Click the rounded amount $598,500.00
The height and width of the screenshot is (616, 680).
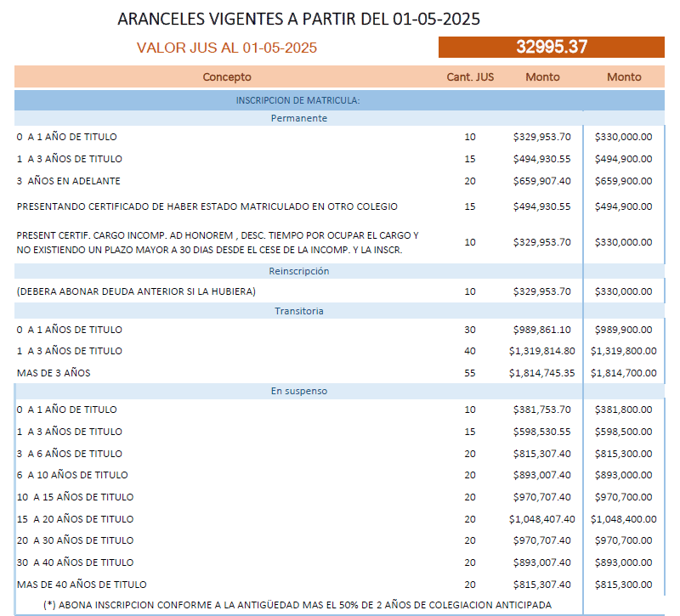pyautogui.click(x=623, y=432)
